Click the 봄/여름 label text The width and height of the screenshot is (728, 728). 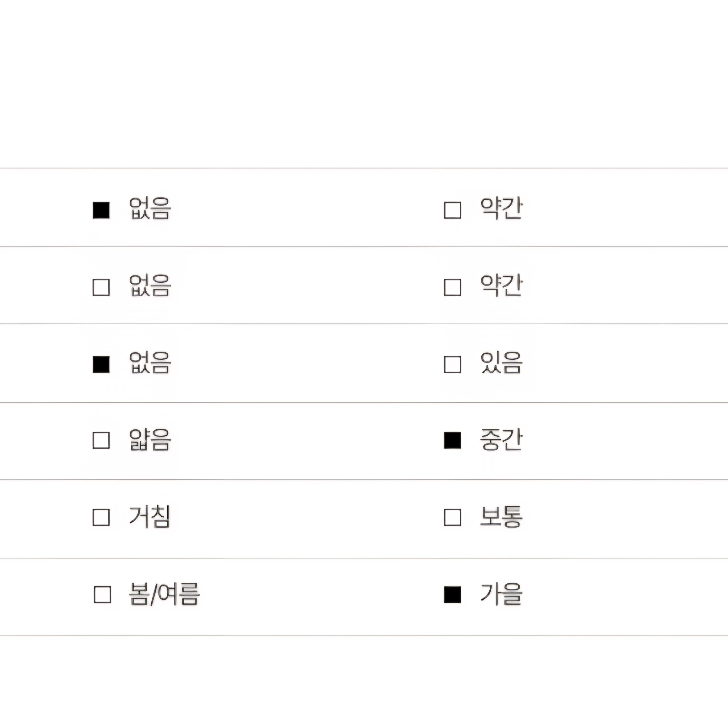164,594
